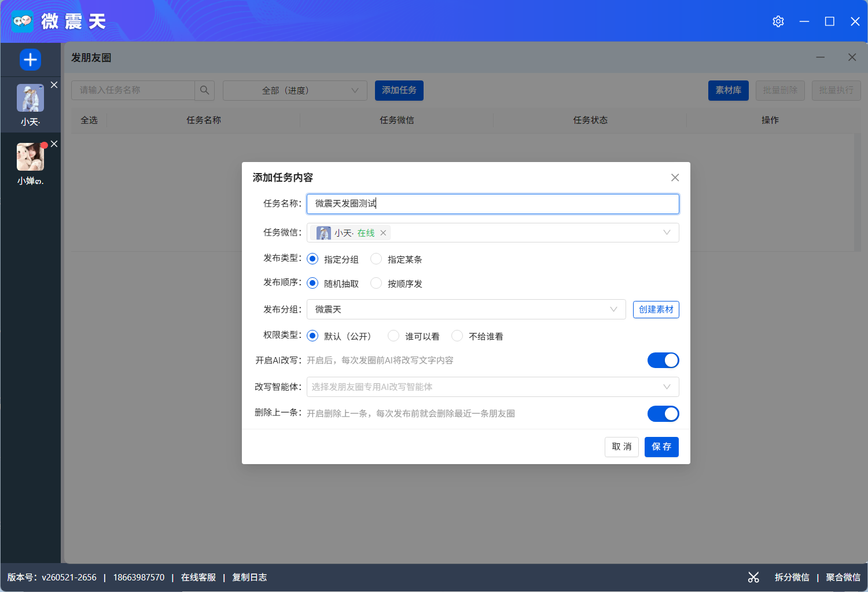Click the 任务名称 column header
Viewport: 868px width, 592px height.
click(x=204, y=120)
